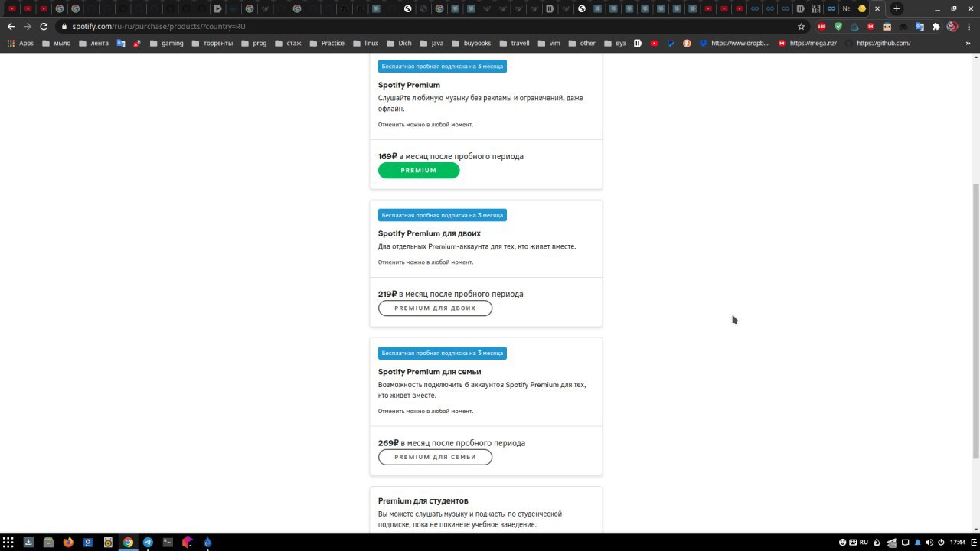Image resolution: width=980 pixels, height=551 pixels.
Task: Close the active browser tab
Action: coord(877,8)
